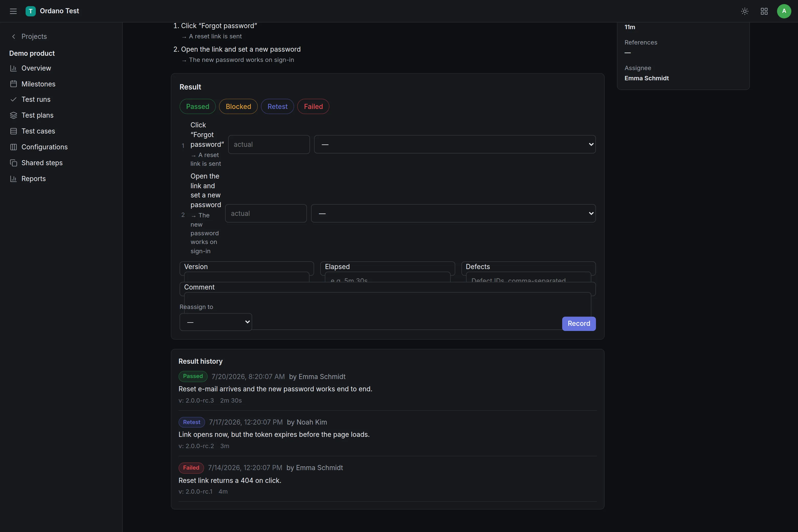Mark result as Failed
The image size is (798, 532).
click(313, 107)
